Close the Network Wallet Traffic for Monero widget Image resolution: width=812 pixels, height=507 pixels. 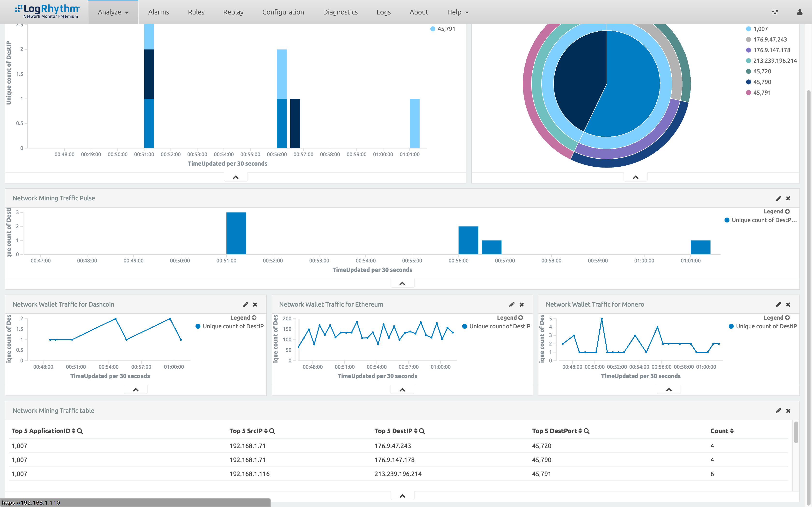(788, 304)
